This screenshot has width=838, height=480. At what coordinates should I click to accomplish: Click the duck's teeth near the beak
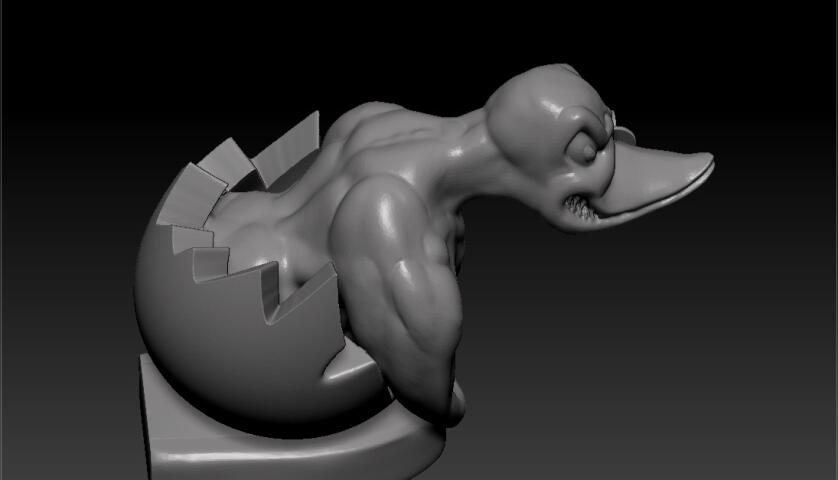[x=579, y=208]
